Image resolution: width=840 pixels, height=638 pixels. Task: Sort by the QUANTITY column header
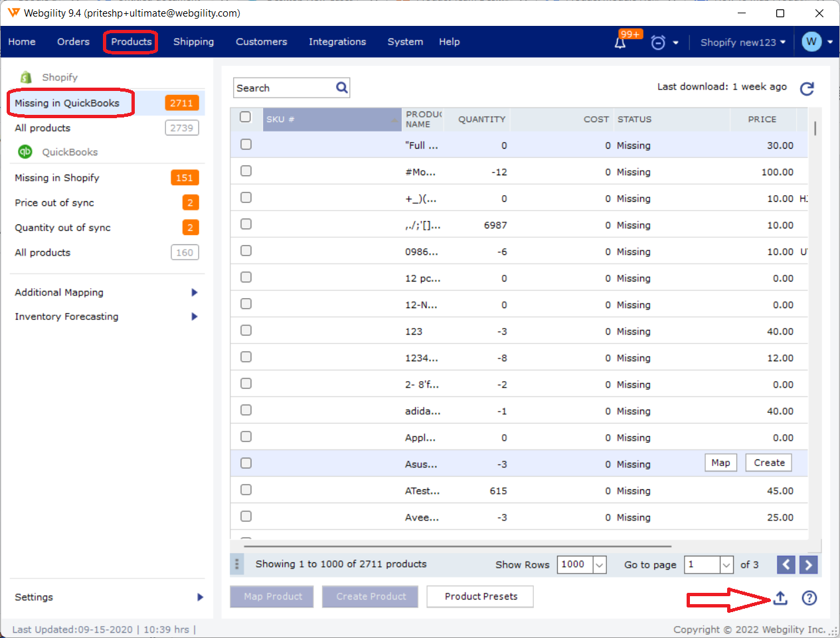coord(482,120)
